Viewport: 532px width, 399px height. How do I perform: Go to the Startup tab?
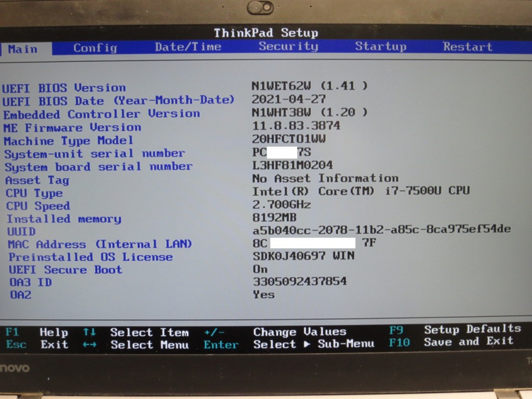tap(381, 46)
